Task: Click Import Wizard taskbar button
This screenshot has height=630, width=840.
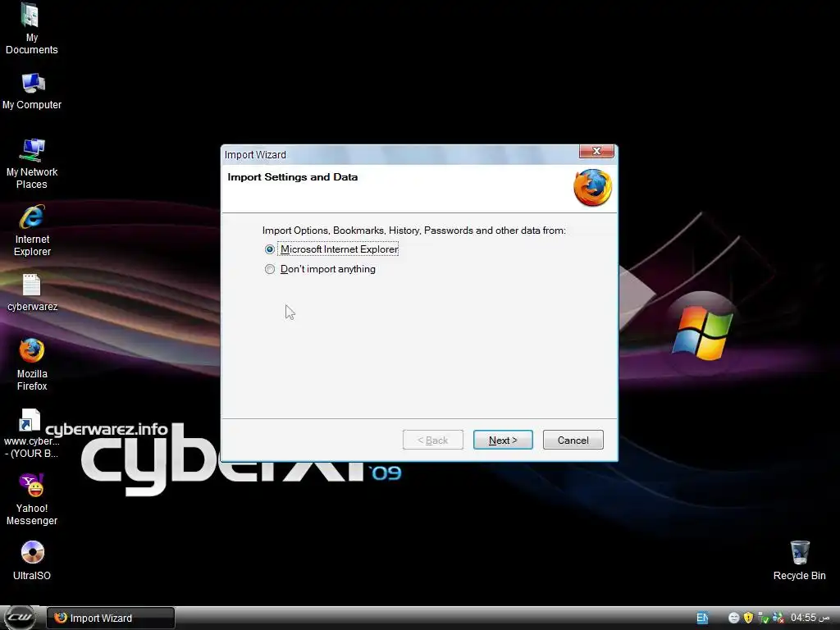Action: (x=111, y=619)
